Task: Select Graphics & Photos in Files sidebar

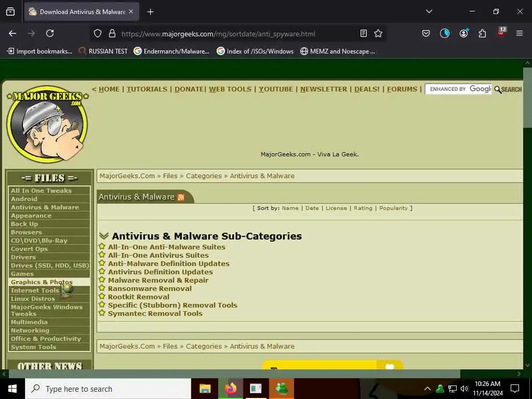Action: [49, 282]
